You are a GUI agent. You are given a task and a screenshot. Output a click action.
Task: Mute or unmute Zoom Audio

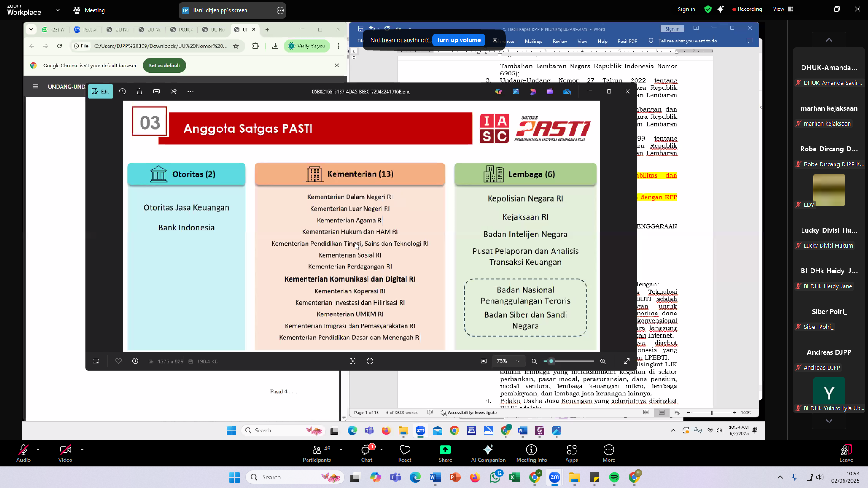coord(24,453)
